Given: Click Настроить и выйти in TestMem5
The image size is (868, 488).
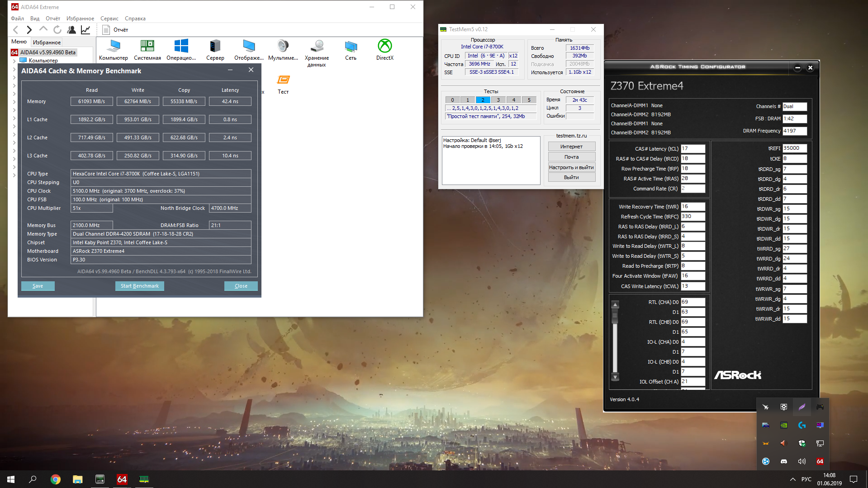Looking at the screenshot, I should click(572, 167).
